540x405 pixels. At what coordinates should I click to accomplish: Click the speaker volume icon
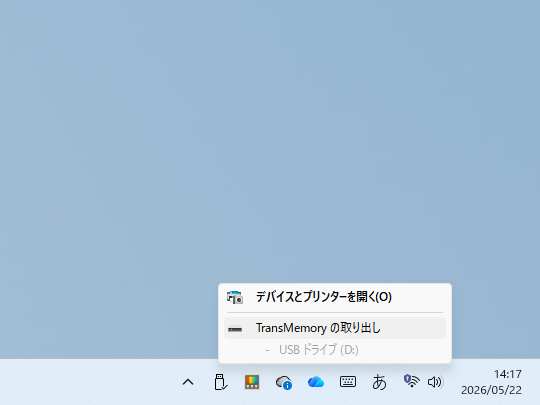click(x=435, y=382)
